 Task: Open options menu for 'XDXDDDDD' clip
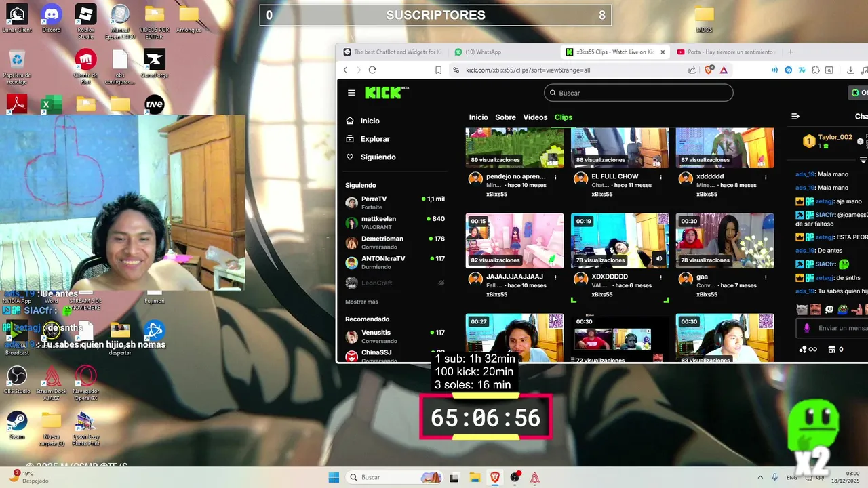[660, 277]
